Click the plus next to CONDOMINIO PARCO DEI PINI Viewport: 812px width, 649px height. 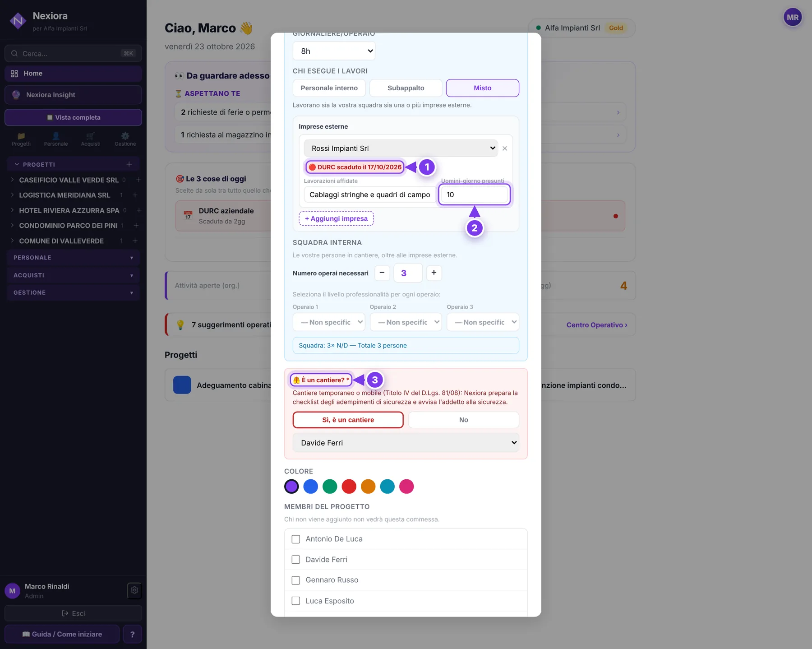click(136, 226)
